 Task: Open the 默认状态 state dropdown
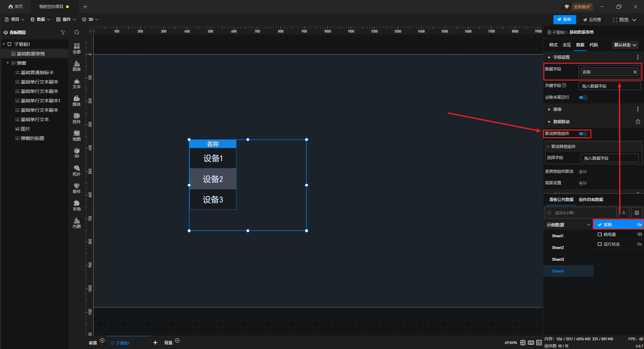[x=625, y=45]
